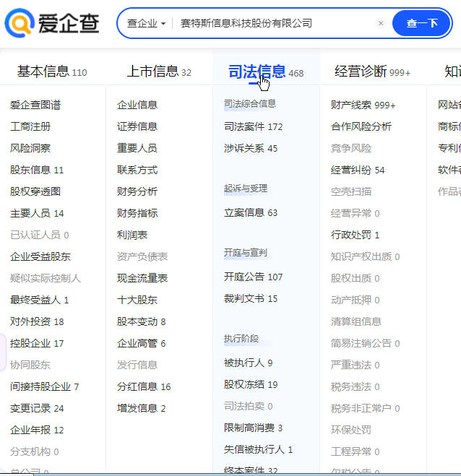Open 风险洞察 section
461x476 pixels.
pyautogui.click(x=30, y=148)
